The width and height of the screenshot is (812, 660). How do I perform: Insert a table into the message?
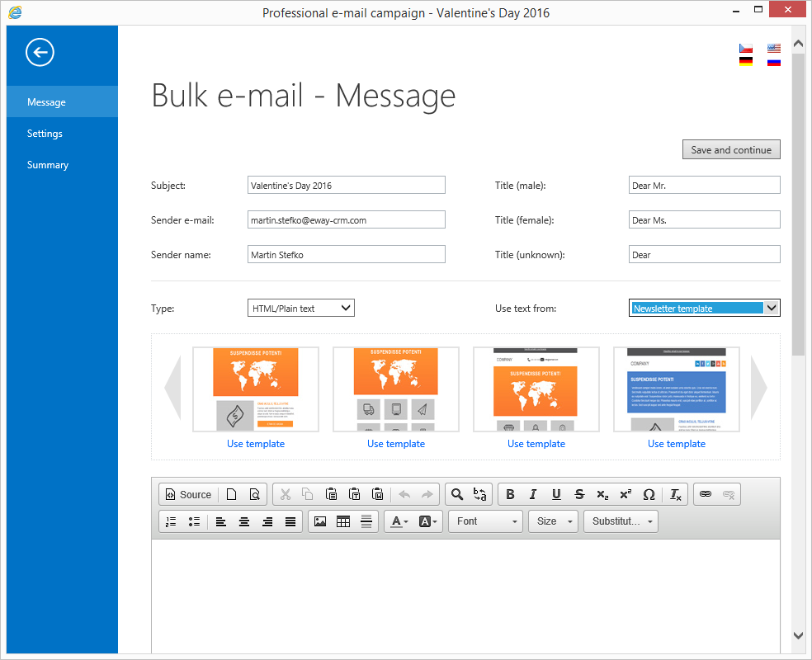pyautogui.click(x=342, y=521)
